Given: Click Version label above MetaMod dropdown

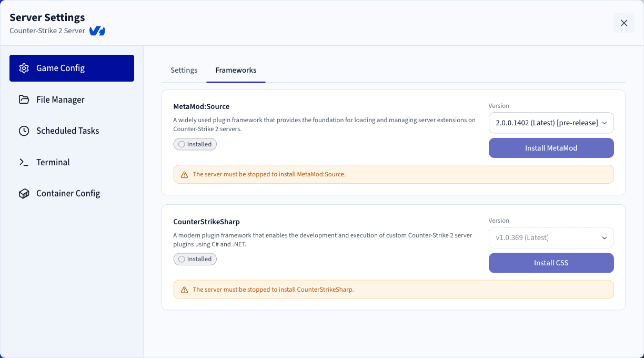Looking at the screenshot, I should coord(499,106).
